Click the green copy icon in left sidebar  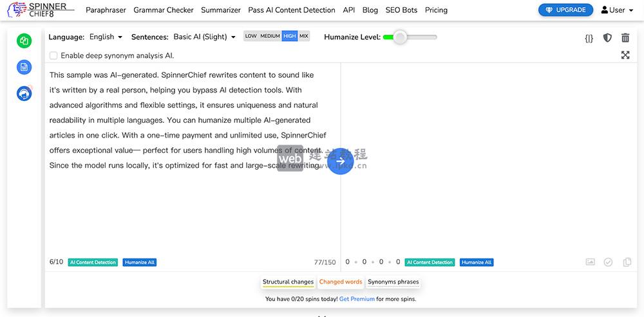[24, 41]
